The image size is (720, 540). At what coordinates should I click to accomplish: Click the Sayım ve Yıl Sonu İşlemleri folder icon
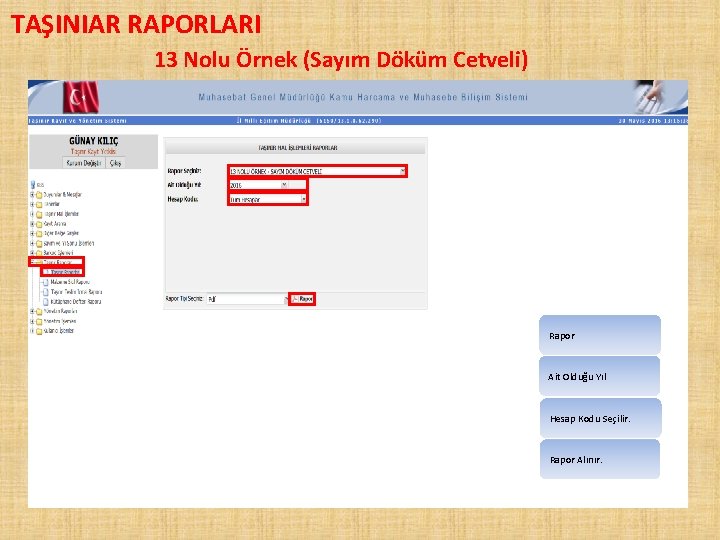(x=39, y=243)
